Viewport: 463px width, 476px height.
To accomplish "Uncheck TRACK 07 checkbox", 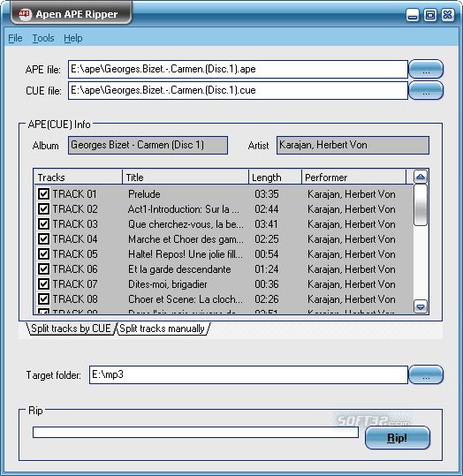I will click(x=43, y=284).
